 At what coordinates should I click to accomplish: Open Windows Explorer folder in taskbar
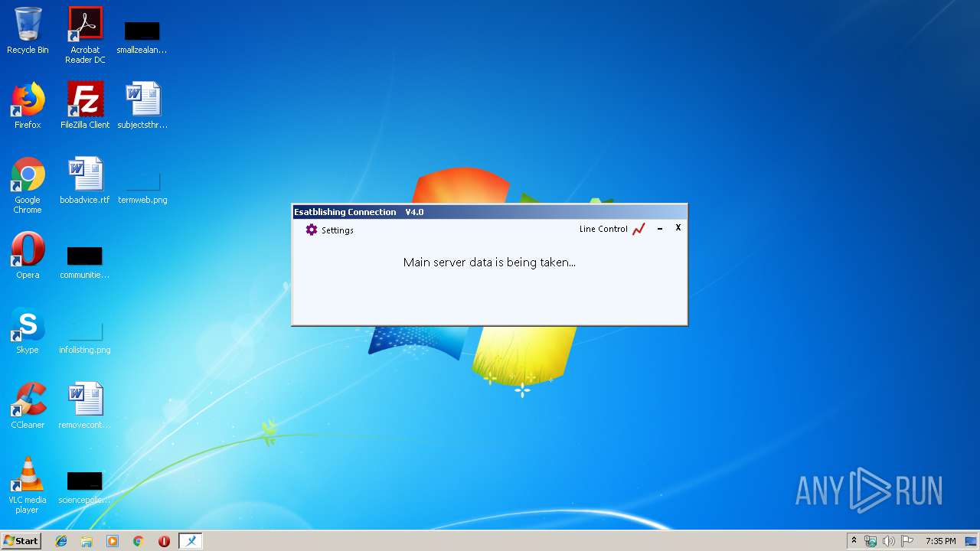tap(87, 541)
